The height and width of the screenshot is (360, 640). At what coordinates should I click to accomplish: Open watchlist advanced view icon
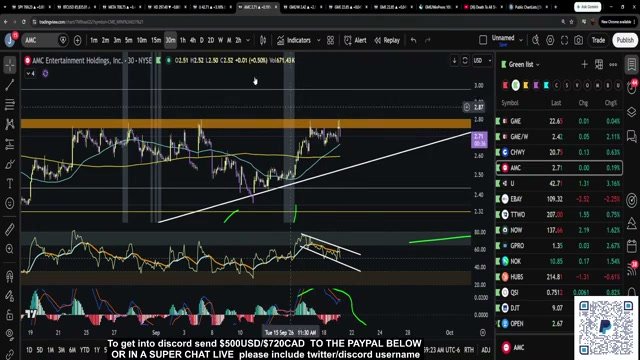coord(599,64)
